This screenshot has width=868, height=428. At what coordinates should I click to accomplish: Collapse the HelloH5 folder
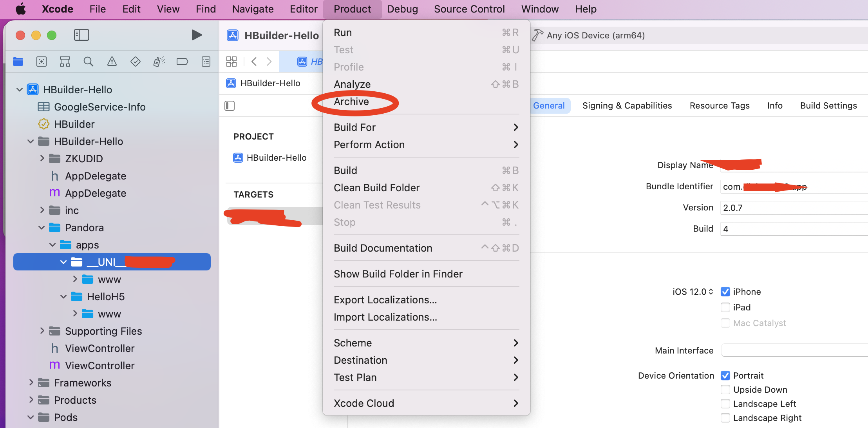pos(63,297)
